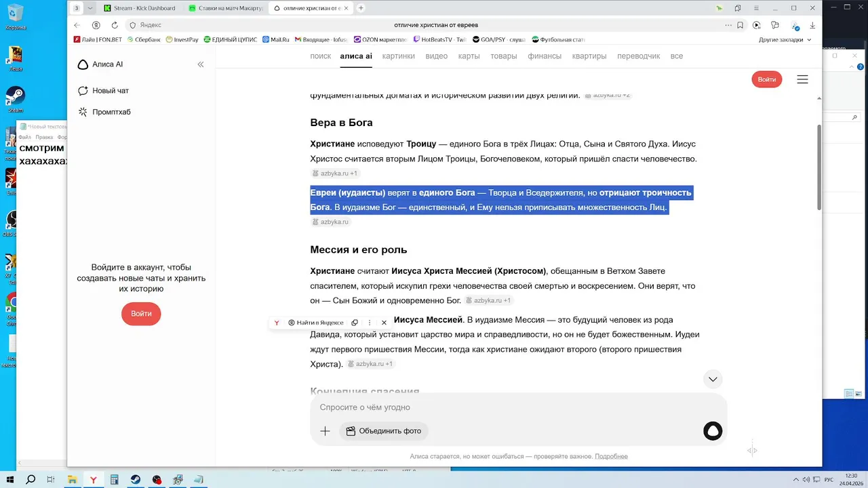Switch to the поиск tab

(x=320, y=56)
